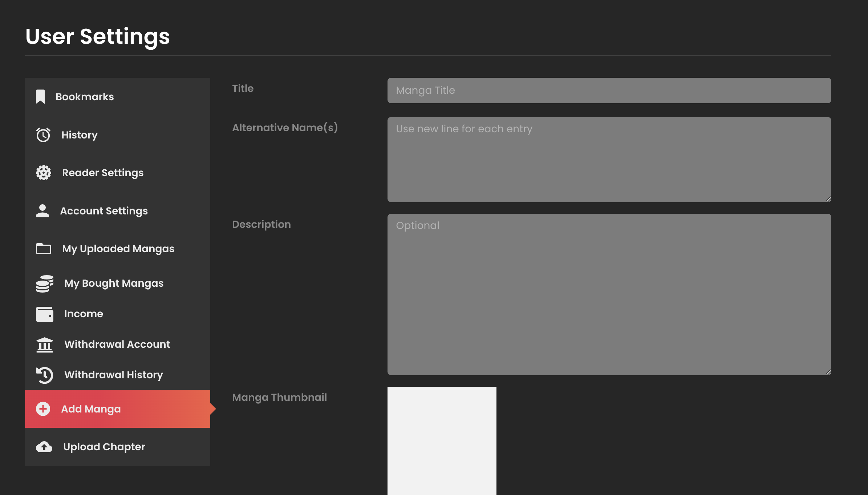Click the History clock icon
This screenshot has width=868, height=495.
click(43, 135)
